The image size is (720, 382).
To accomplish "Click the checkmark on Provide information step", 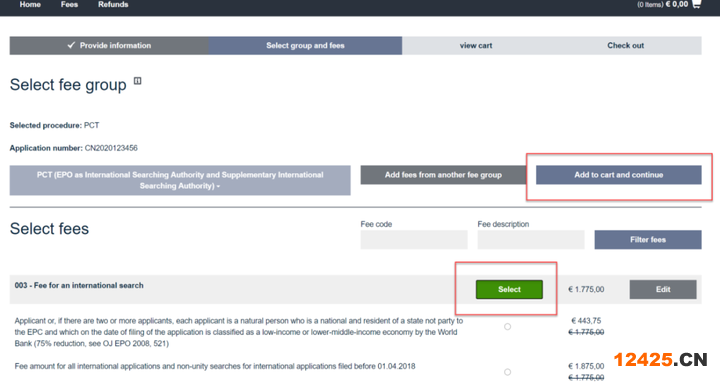I will (71, 45).
